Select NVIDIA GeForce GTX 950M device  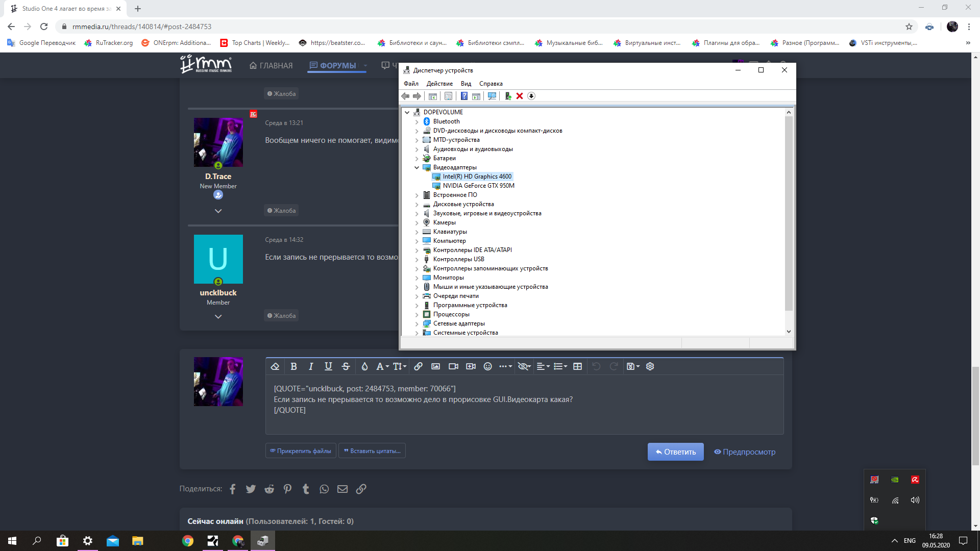pos(478,186)
